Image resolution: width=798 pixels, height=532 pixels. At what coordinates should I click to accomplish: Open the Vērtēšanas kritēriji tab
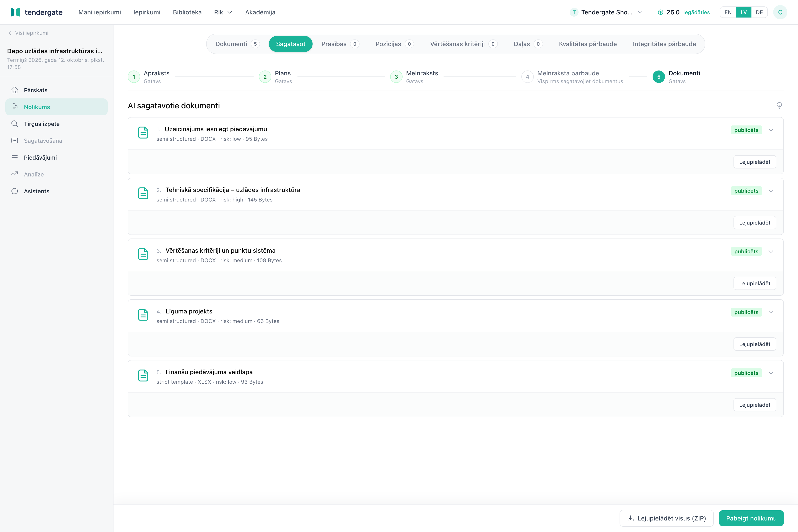point(464,44)
